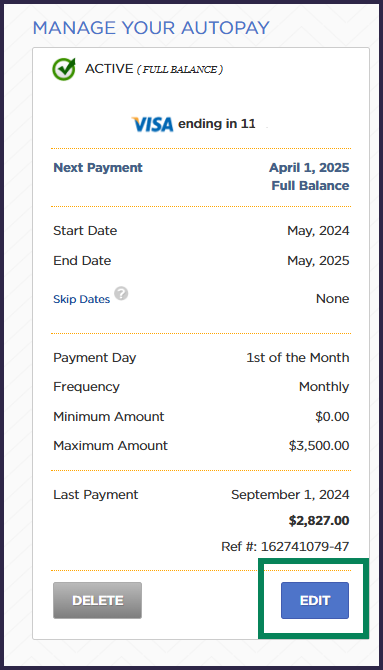383x670 pixels.
Task: Click the April 1, 2025 payment date
Action: click(309, 168)
